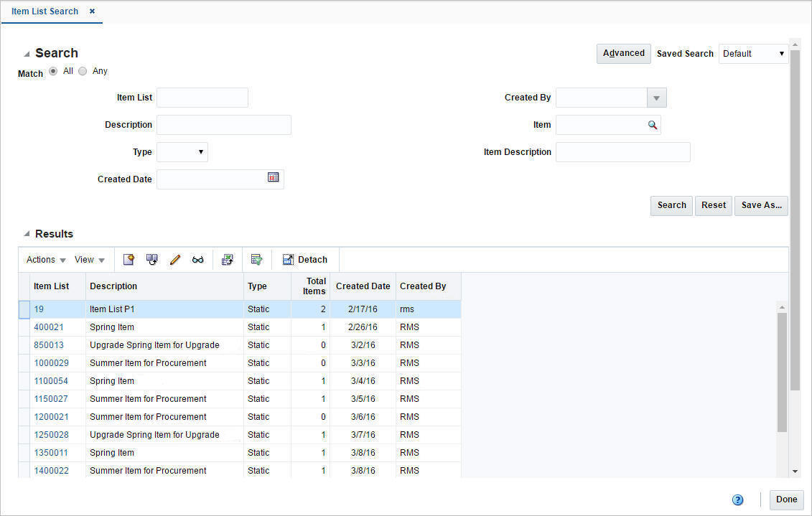Open the Item search magnifier icon

[x=653, y=124]
